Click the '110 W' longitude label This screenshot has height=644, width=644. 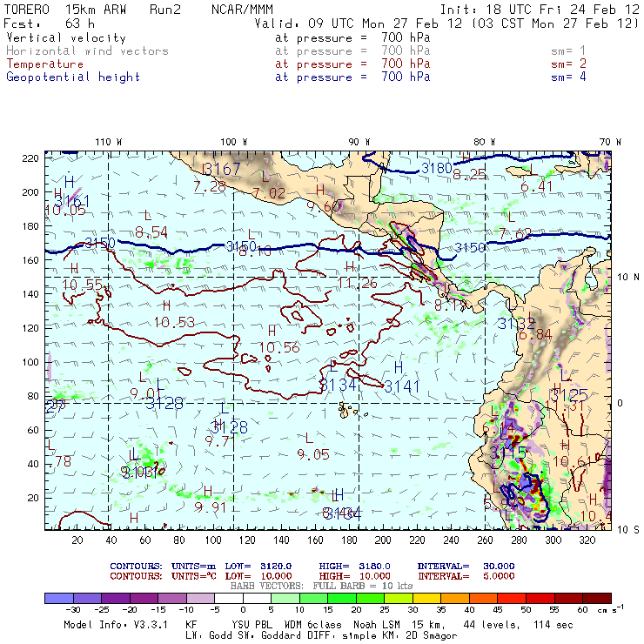[109, 142]
